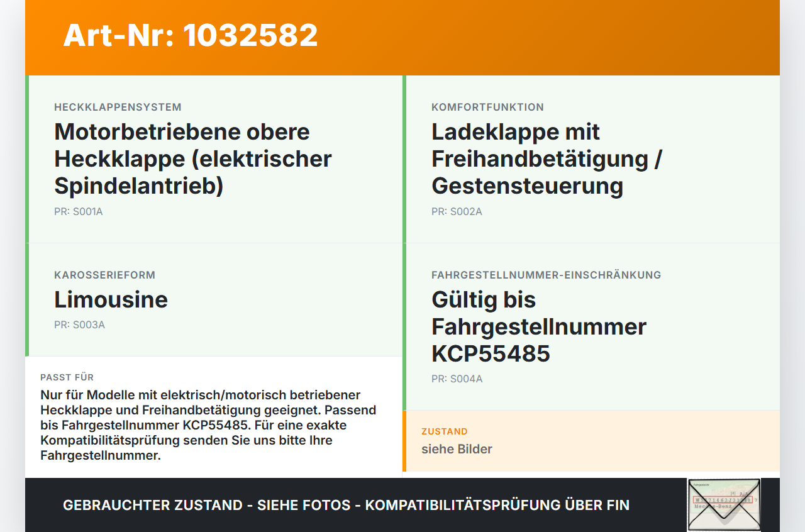Click the HECKKLAPPENSYSTEM label
Image resolution: width=805 pixels, height=532 pixels.
[118, 108]
